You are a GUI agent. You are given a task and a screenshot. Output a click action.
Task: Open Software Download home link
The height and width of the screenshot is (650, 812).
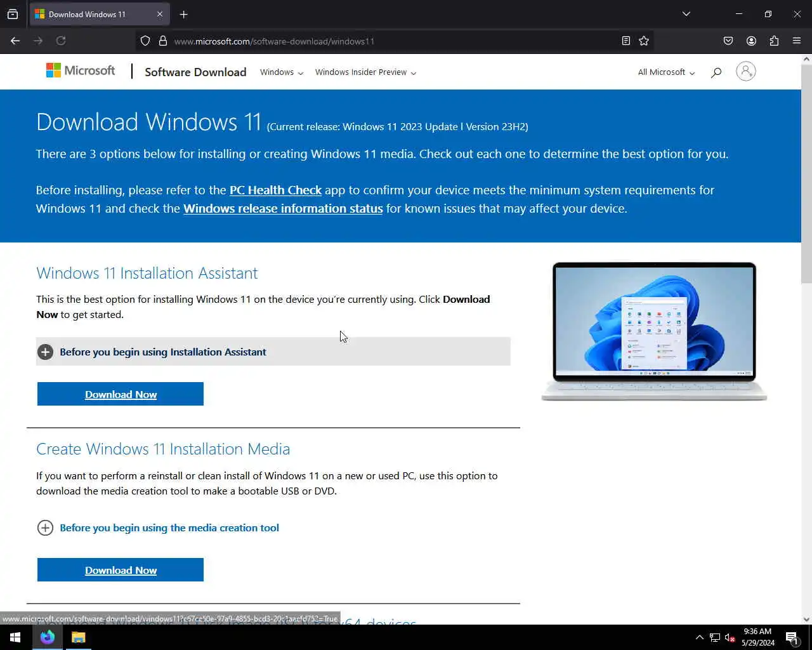pyautogui.click(x=195, y=72)
